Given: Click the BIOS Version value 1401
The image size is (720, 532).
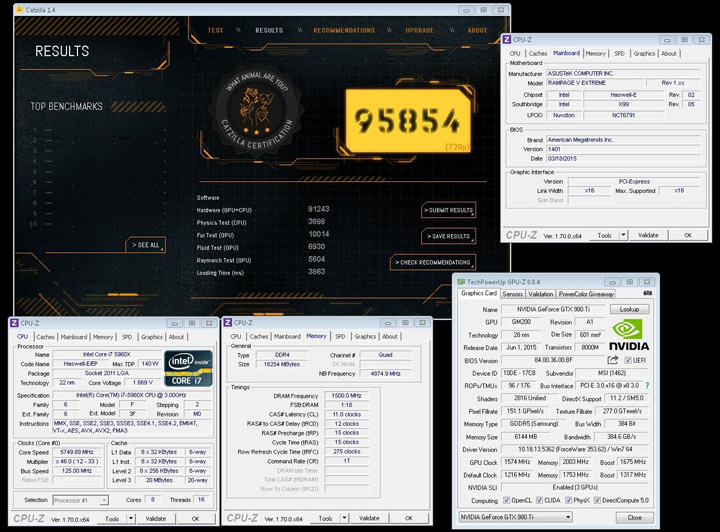Looking at the screenshot, I should 624,149.
